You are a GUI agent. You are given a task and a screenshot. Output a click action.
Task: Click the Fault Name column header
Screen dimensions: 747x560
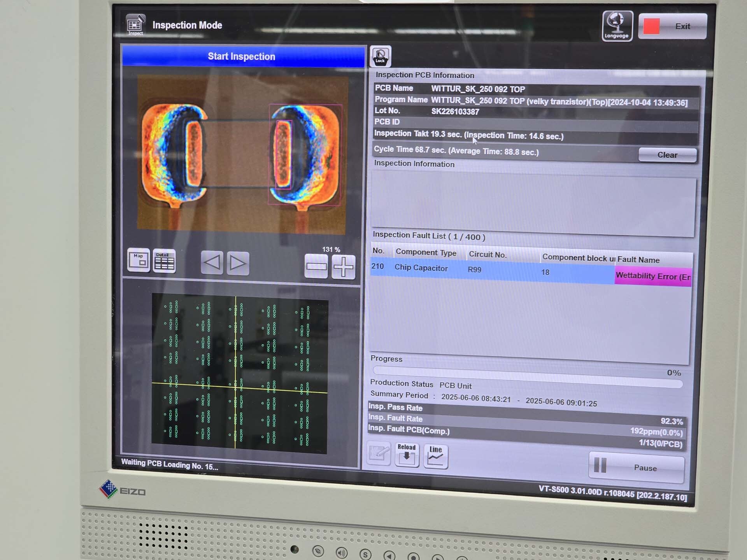[x=638, y=259]
